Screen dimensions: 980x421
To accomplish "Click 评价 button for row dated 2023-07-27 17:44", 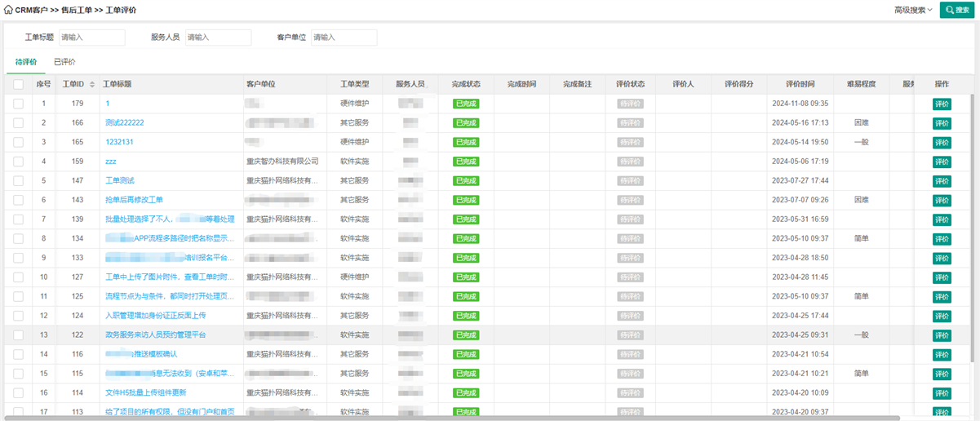I will click(x=942, y=181).
